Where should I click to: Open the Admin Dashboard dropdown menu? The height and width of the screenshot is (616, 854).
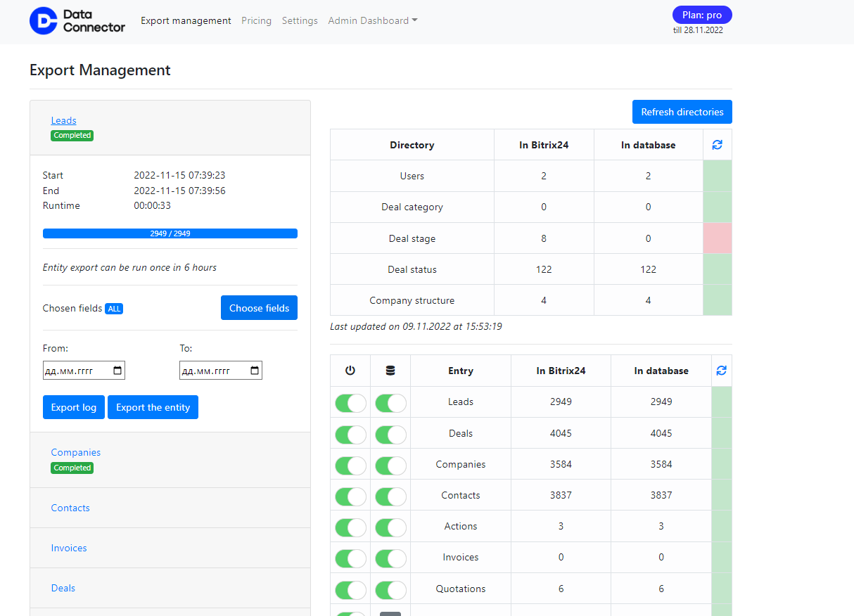pyautogui.click(x=373, y=20)
